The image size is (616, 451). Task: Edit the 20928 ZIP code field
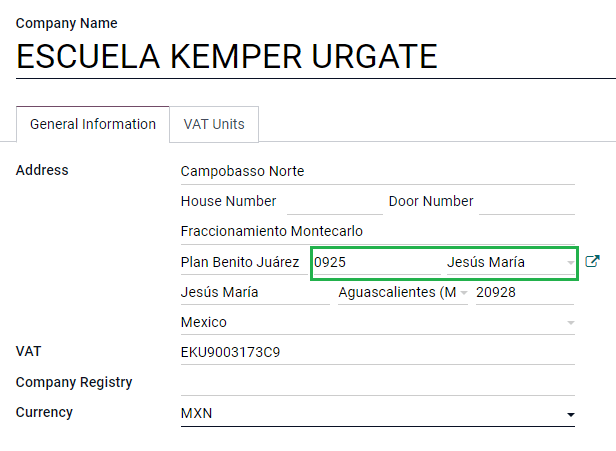tap(525, 293)
